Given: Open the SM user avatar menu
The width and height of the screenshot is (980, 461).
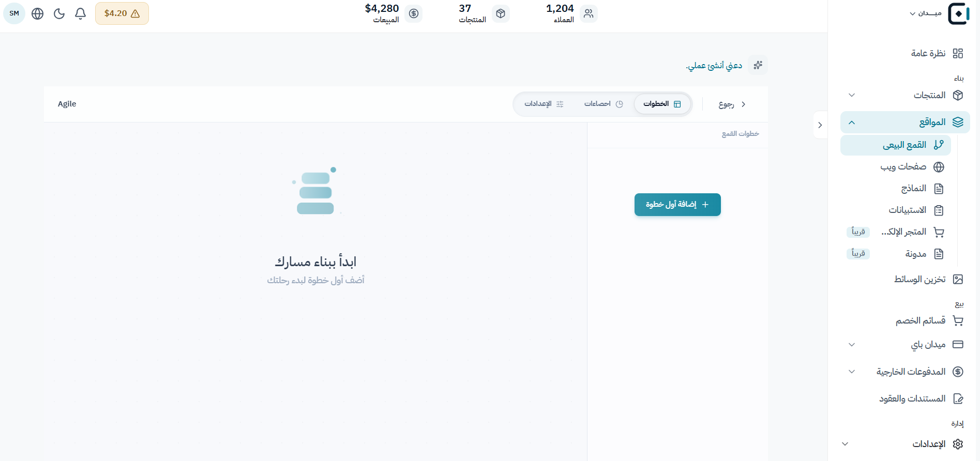Looking at the screenshot, I should point(14,13).
